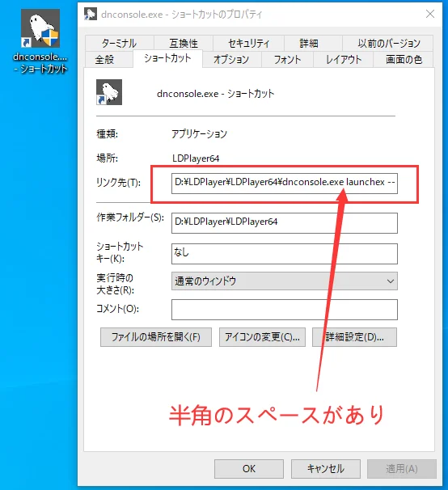This screenshot has height=490, width=448.
Task: Select the ショートカット tab
Action: tap(167, 58)
